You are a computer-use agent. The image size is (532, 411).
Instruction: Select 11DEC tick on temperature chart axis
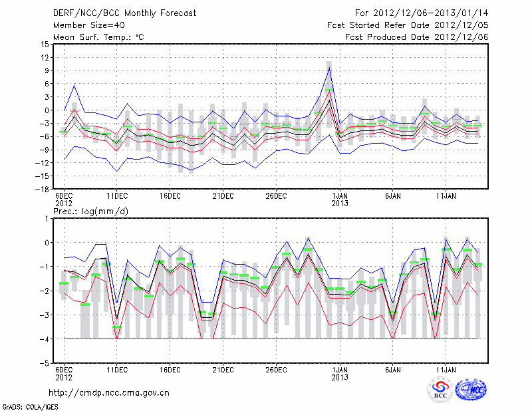click(x=117, y=196)
